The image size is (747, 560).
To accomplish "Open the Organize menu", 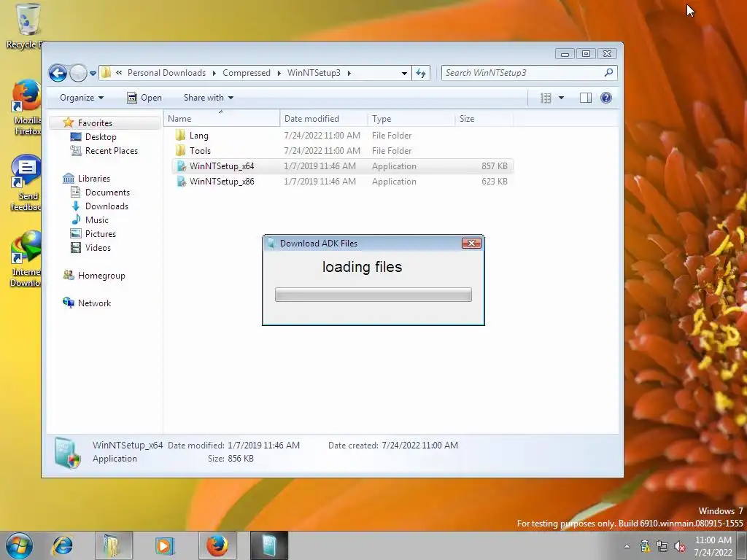I will coord(82,98).
